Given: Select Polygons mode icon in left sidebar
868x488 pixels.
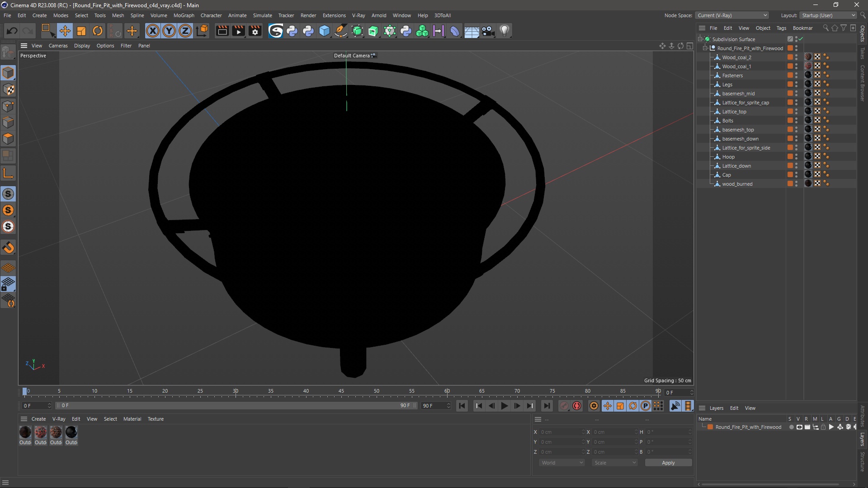Looking at the screenshot, I should [8, 139].
